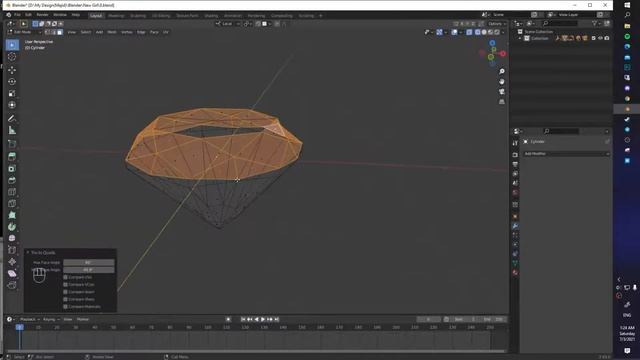Switch to solid viewport shading mode
Screen dimensions: 640x360
[484, 32]
